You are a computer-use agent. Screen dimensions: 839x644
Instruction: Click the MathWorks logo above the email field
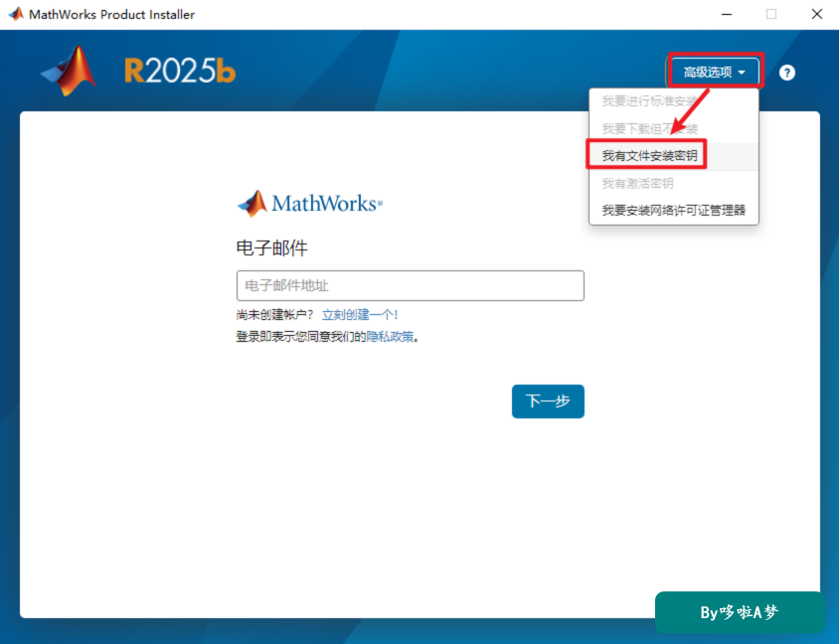tap(310, 204)
